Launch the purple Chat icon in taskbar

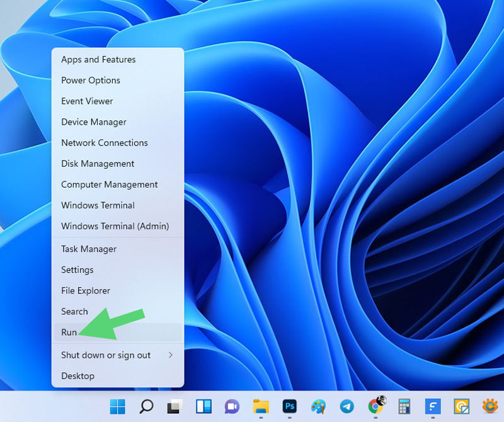click(232, 406)
